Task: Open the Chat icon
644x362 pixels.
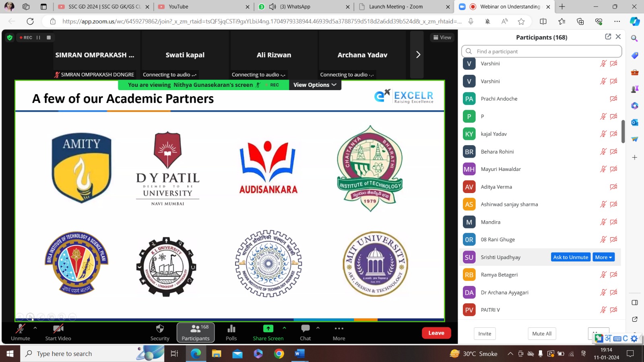Action: [x=305, y=329]
